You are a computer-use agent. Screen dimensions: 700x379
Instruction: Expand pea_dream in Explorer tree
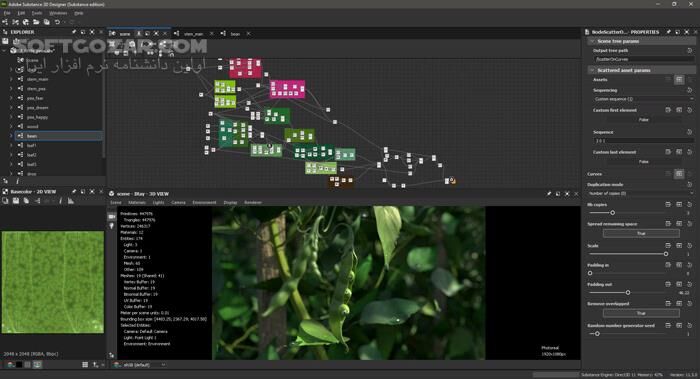11,108
